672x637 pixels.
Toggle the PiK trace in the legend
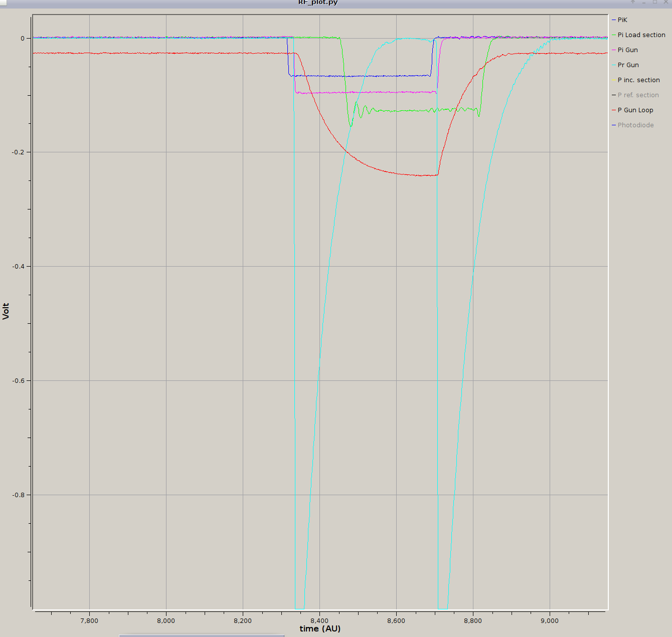[x=622, y=20]
